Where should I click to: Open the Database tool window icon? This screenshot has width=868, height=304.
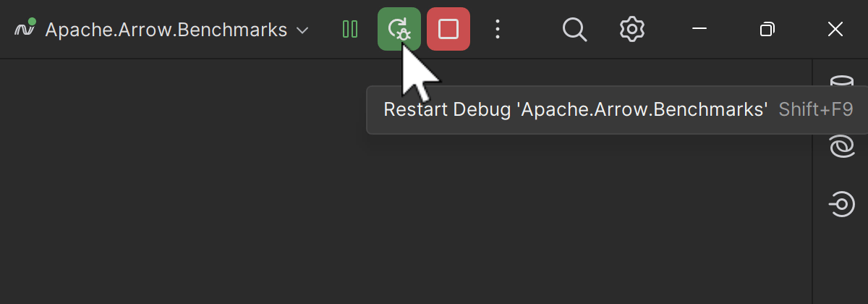pos(841,80)
